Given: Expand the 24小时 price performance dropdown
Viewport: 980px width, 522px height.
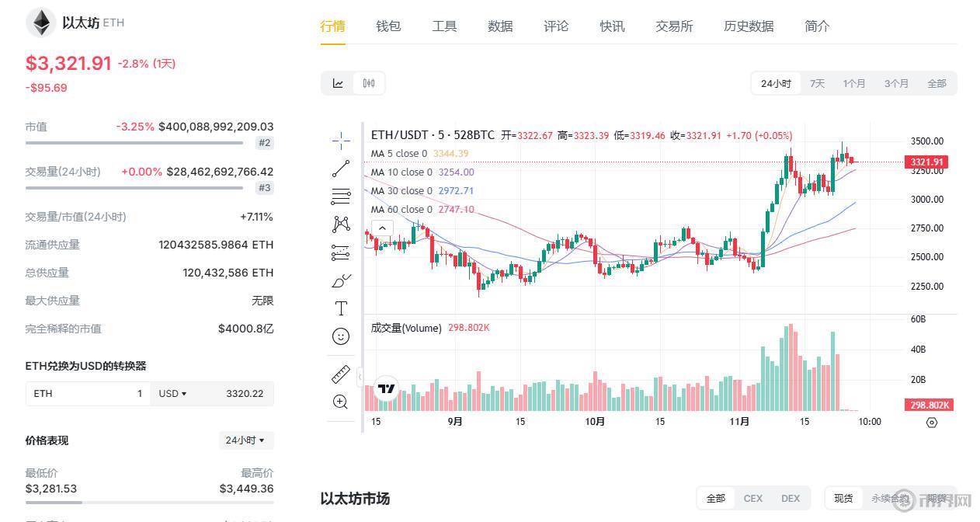Looking at the screenshot, I should click(x=245, y=440).
